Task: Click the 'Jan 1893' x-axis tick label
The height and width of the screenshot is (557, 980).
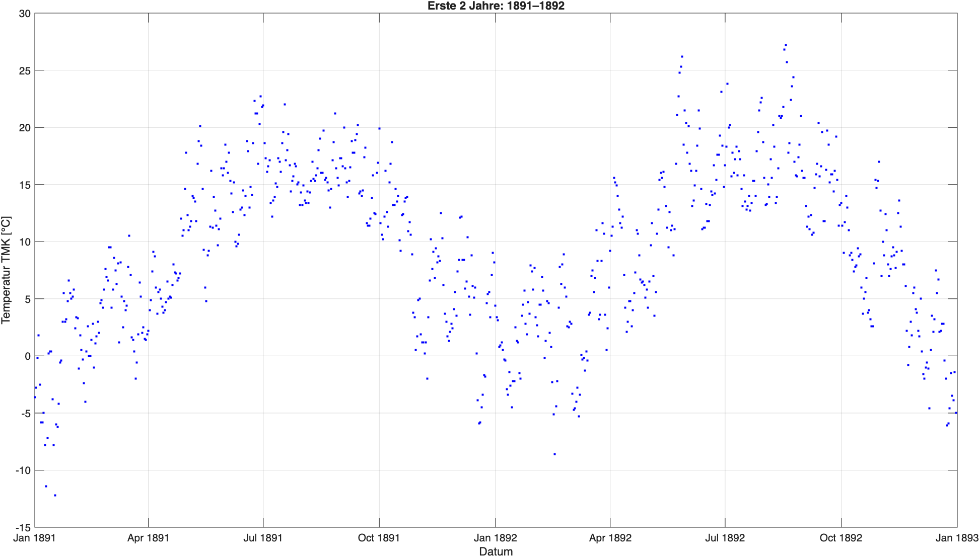Action: point(956,538)
